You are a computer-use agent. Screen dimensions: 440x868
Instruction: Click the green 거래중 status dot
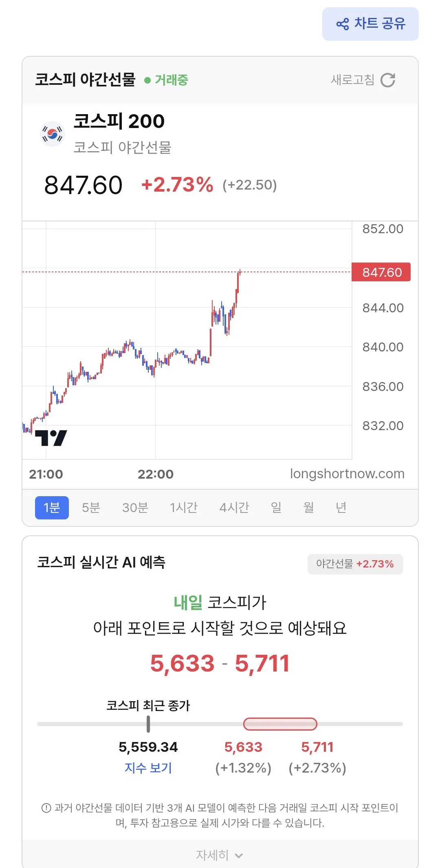(x=147, y=80)
